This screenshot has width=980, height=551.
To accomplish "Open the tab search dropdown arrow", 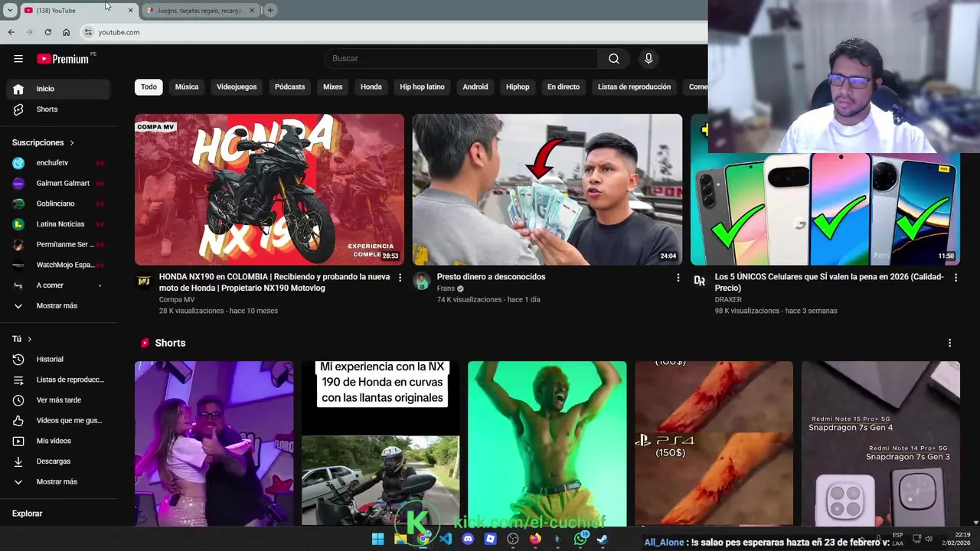I will [10, 10].
